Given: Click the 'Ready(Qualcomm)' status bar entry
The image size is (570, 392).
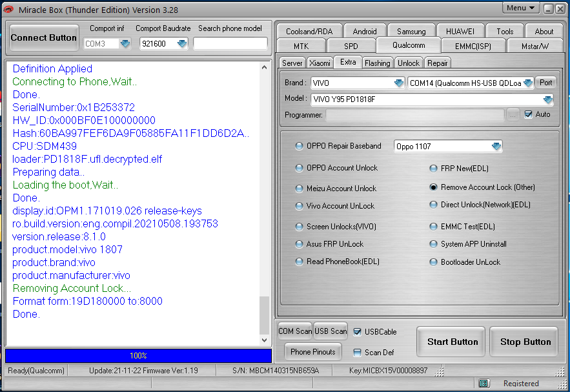Looking at the screenshot, I should (x=36, y=371).
